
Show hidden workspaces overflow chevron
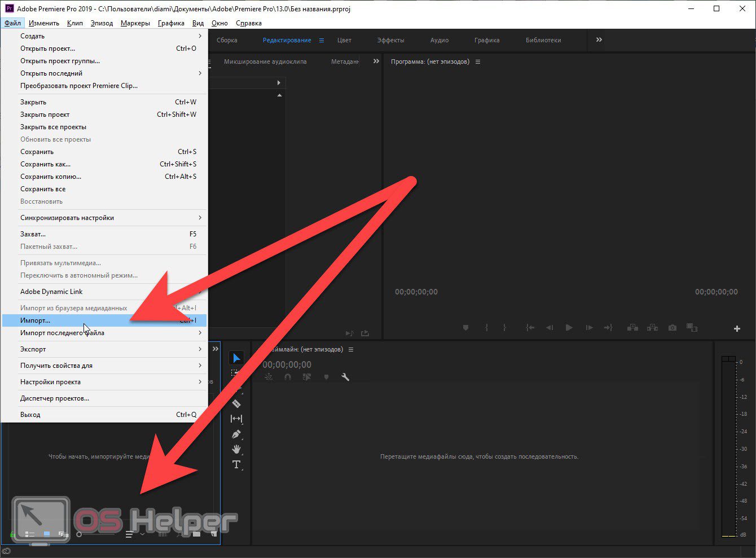(x=599, y=40)
